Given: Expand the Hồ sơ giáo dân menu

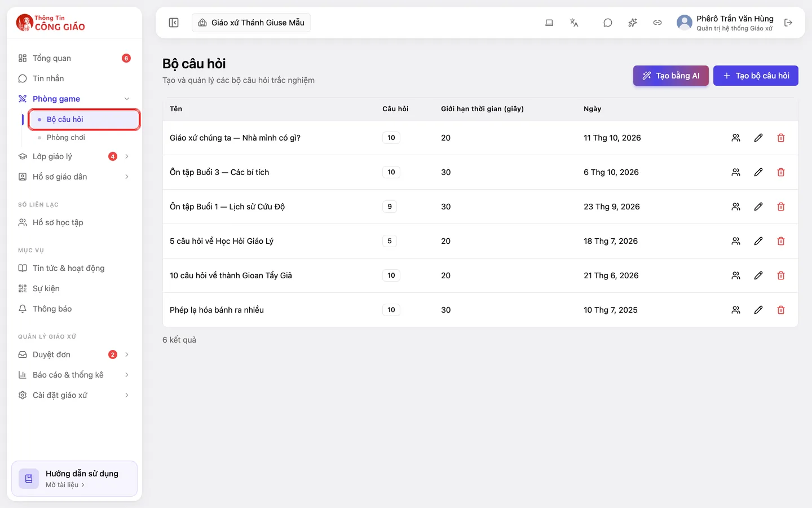Looking at the screenshot, I should coord(127,177).
